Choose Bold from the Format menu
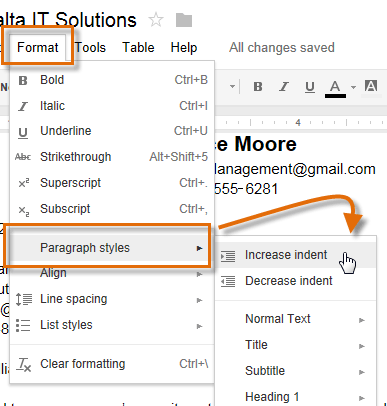387x406 pixels. 112,80
